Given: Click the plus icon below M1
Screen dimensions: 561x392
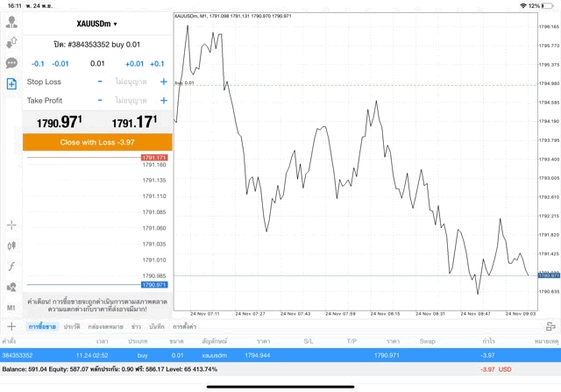Looking at the screenshot, I should coord(11,326).
